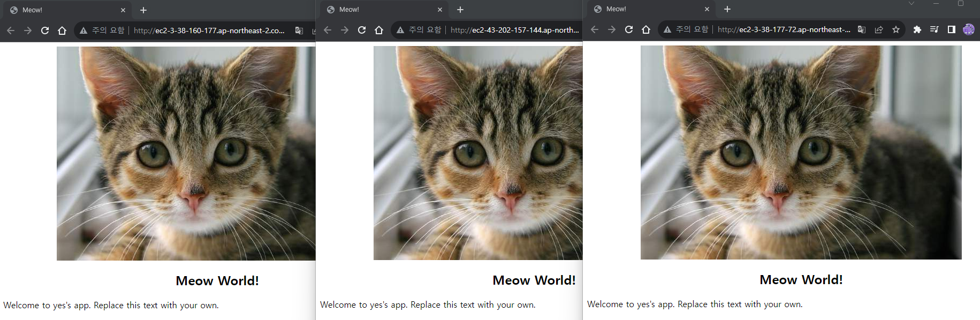Select the Meow! tab in the left window
The image size is (980, 320).
67,10
